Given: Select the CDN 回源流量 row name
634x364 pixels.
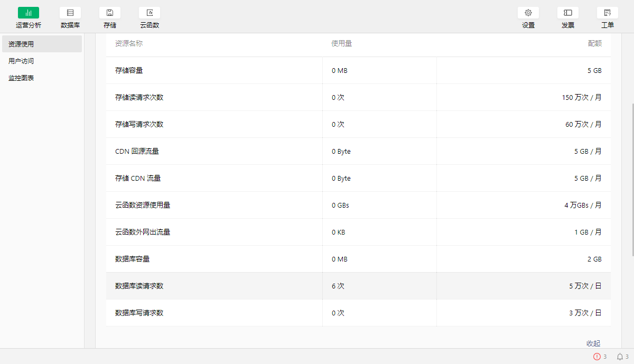Looking at the screenshot, I should click(x=137, y=151).
